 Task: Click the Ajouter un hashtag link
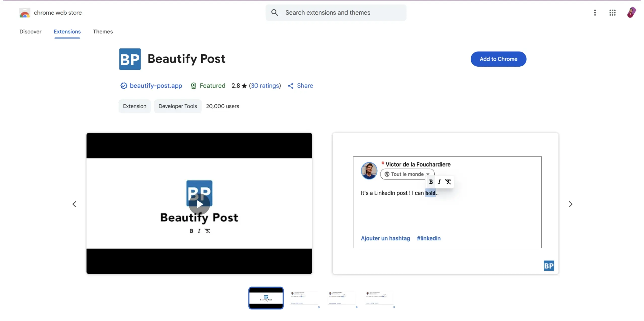pos(385,238)
